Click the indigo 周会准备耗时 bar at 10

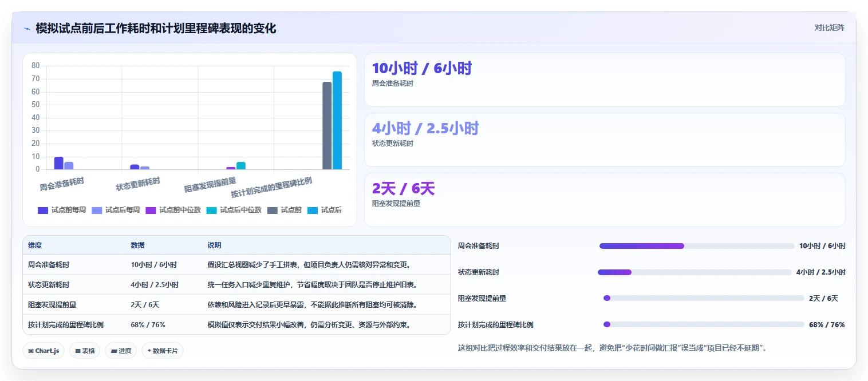[x=58, y=163]
